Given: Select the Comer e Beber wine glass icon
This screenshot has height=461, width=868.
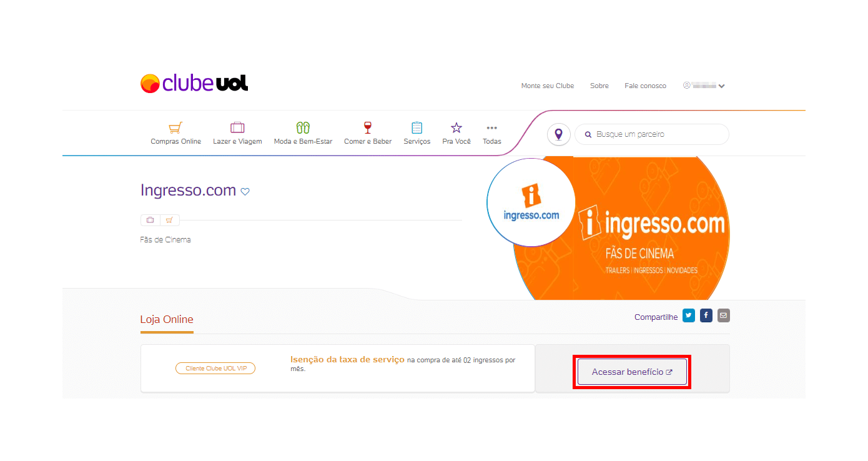Looking at the screenshot, I should pos(368,128).
